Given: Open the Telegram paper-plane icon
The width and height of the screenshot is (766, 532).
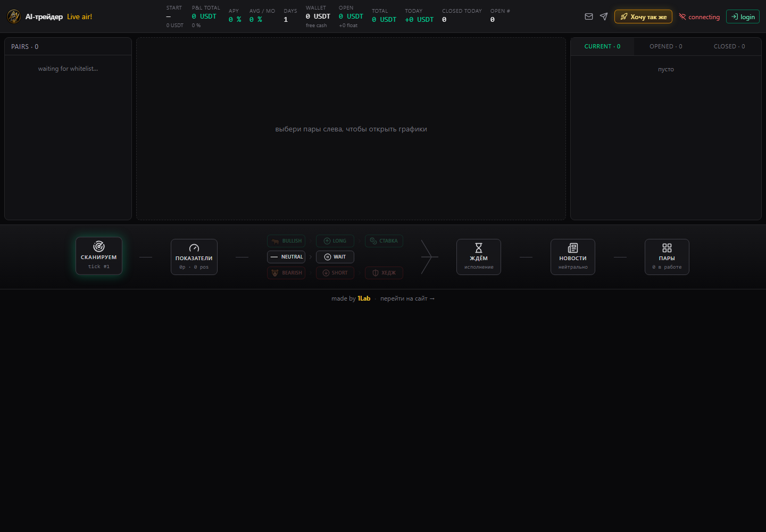Looking at the screenshot, I should tap(604, 16).
